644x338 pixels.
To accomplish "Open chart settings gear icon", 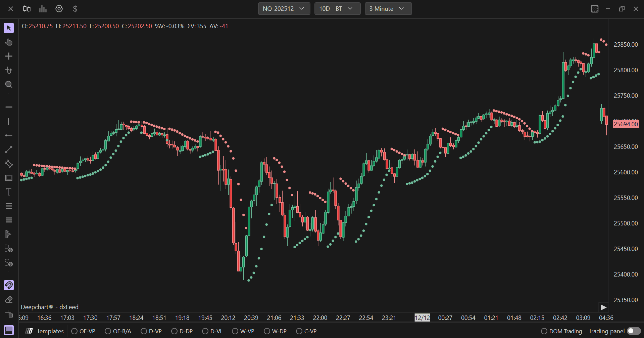I will tap(59, 9).
